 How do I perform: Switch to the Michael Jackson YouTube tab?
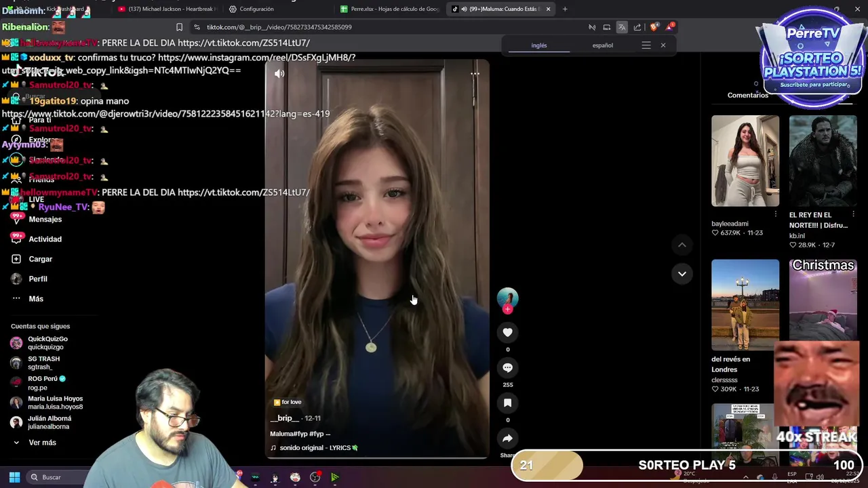tap(167, 9)
